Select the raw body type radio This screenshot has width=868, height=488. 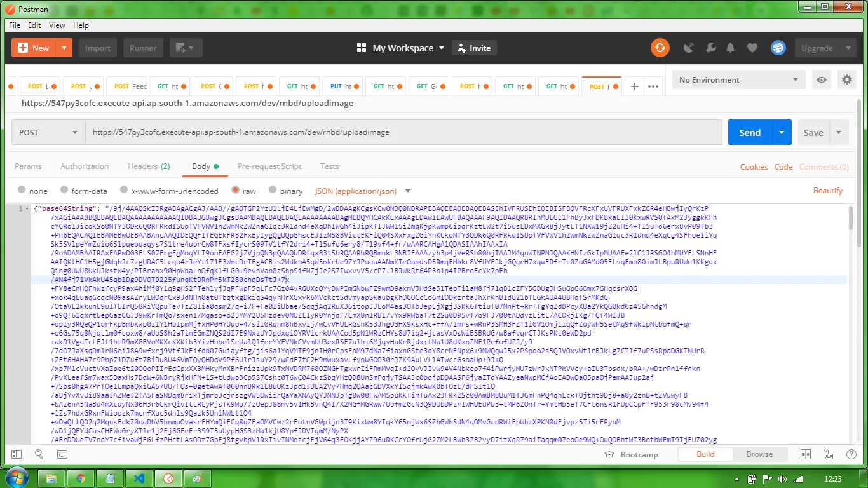coord(236,190)
